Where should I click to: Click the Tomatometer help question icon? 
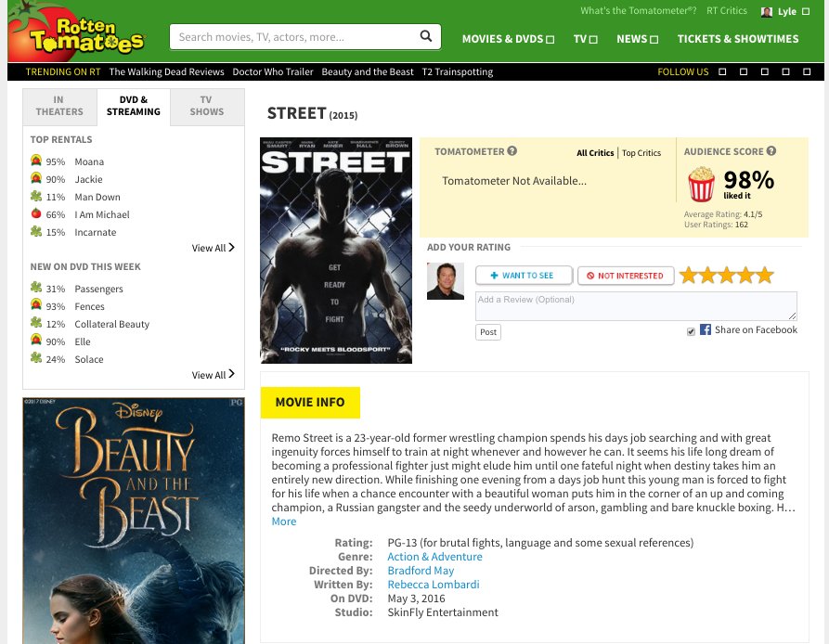(x=512, y=150)
